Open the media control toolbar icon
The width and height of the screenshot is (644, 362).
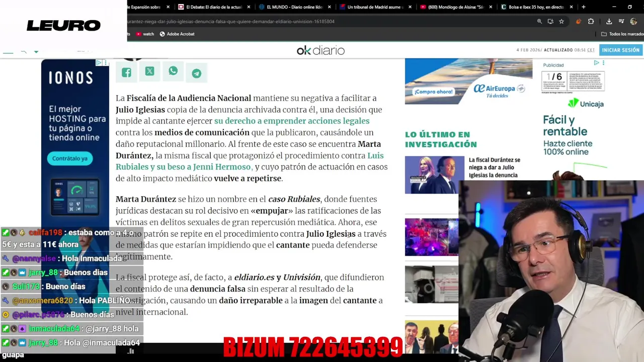point(621,21)
